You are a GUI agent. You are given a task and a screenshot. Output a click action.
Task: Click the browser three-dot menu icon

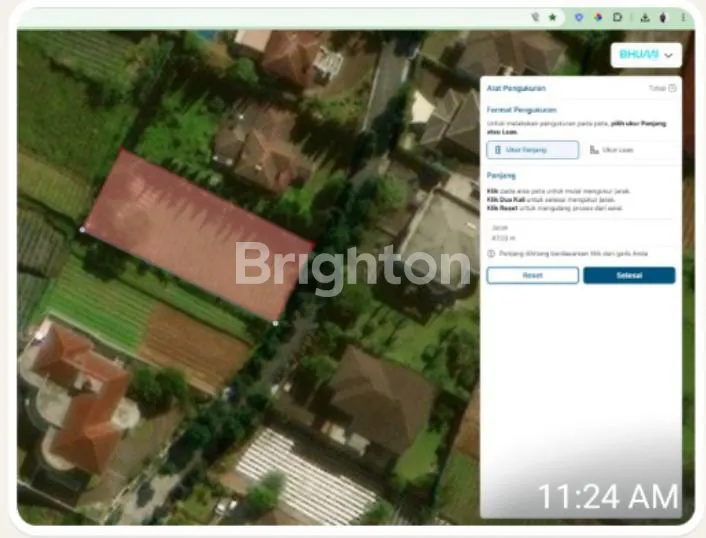684,17
